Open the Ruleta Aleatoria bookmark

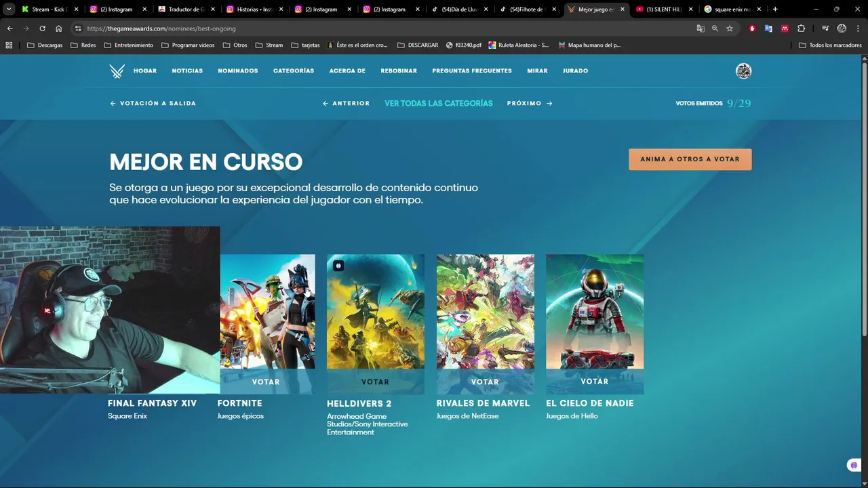coord(519,45)
